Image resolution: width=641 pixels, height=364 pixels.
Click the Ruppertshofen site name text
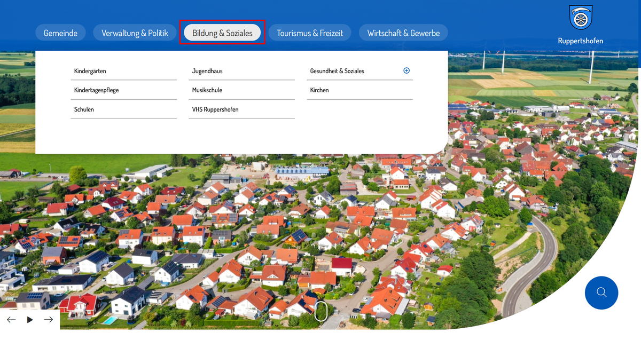(x=581, y=41)
